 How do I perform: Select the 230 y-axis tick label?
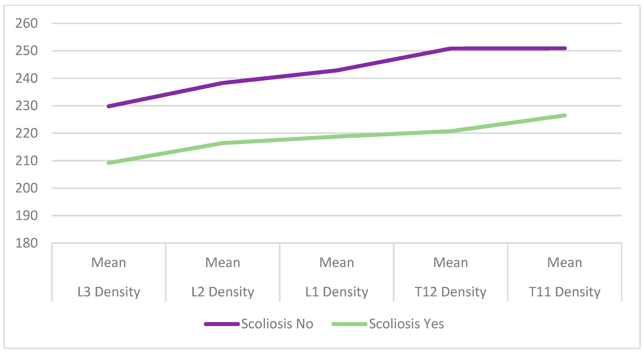[x=26, y=106]
